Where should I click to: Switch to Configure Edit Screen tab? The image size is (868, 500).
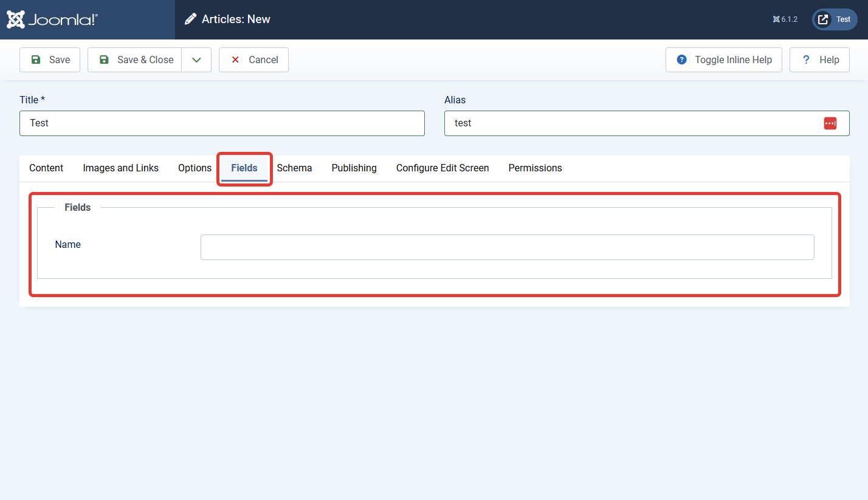[443, 168]
